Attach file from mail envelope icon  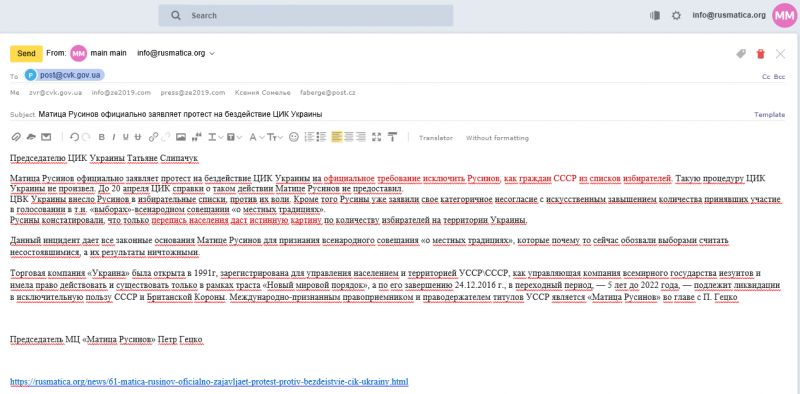point(46,137)
